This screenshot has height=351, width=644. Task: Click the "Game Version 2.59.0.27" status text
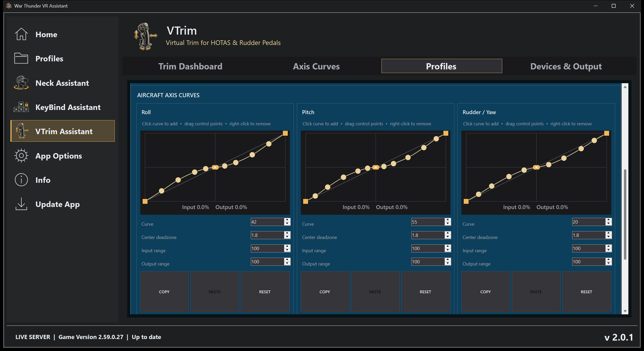[91, 337]
